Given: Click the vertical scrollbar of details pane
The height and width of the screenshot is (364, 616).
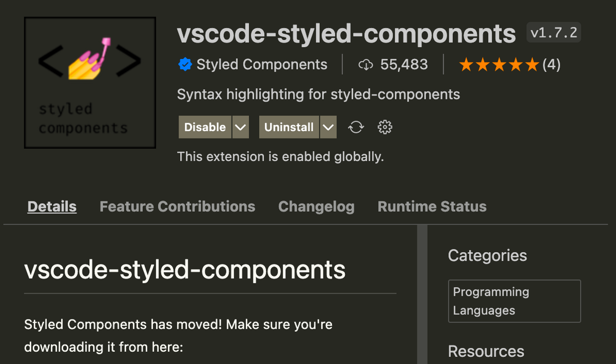Looking at the screenshot, I should click(422, 294).
